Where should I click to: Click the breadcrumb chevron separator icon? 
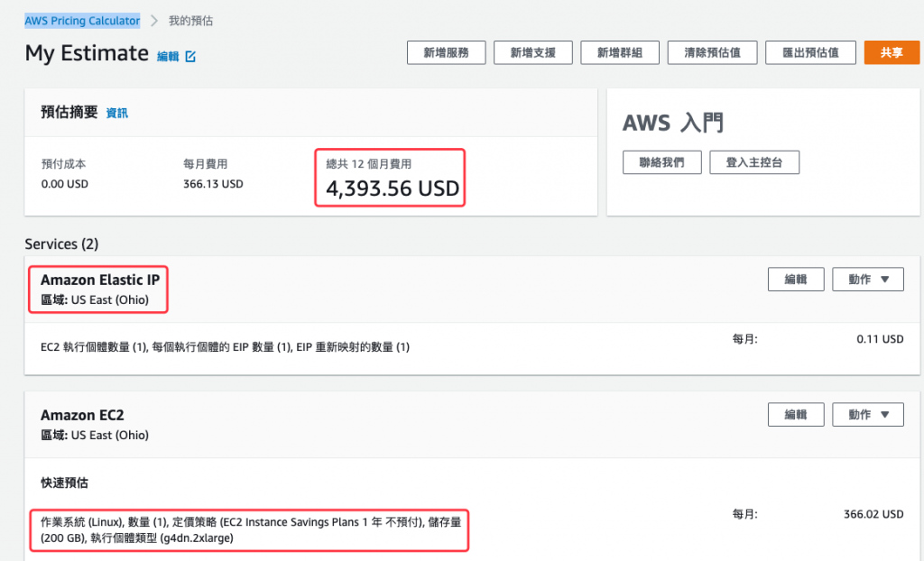(x=153, y=21)
